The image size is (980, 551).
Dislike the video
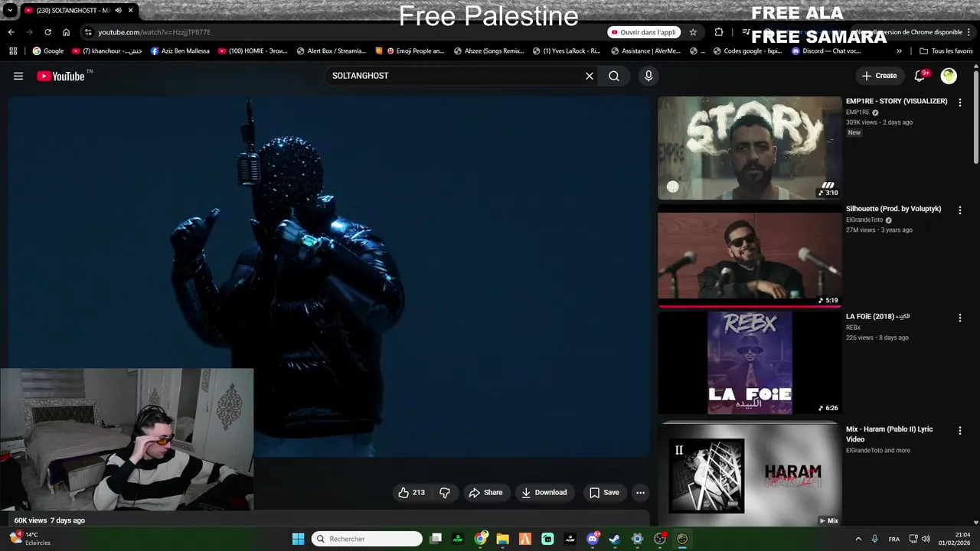point(445,493)
